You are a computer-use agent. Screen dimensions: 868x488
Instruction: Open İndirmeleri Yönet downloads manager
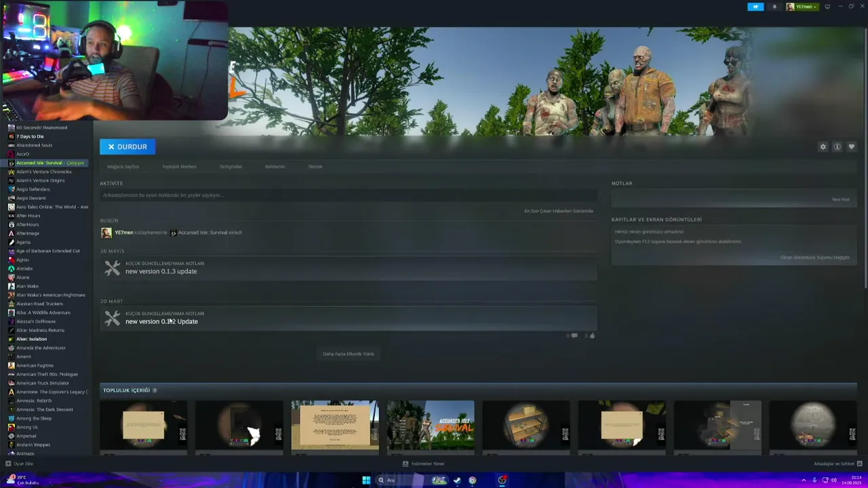(x=424, y=464)
